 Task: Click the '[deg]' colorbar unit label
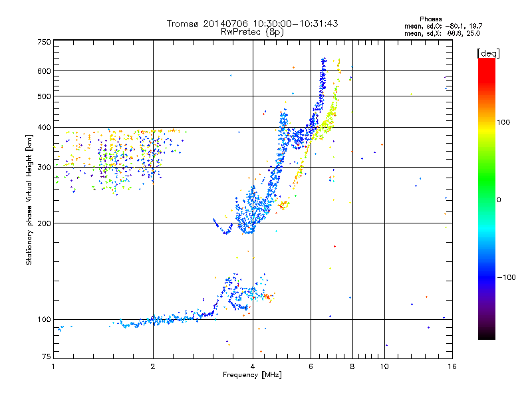pos(488,53)
